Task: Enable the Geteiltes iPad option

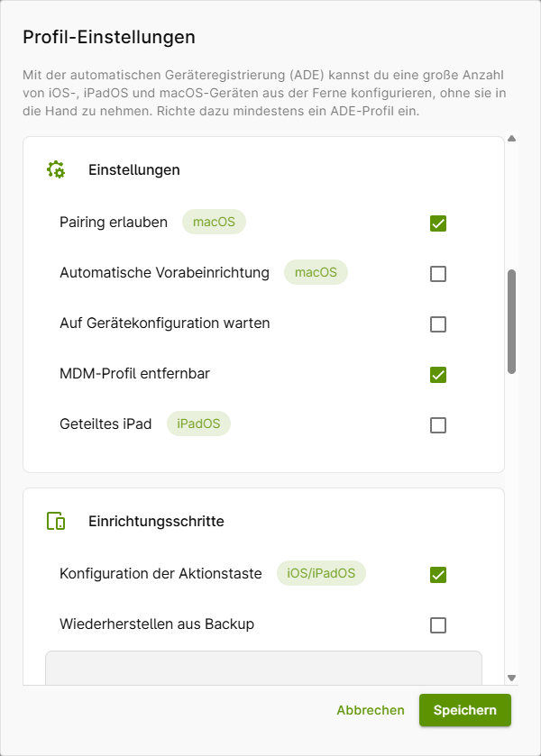Action: [438, 424]
